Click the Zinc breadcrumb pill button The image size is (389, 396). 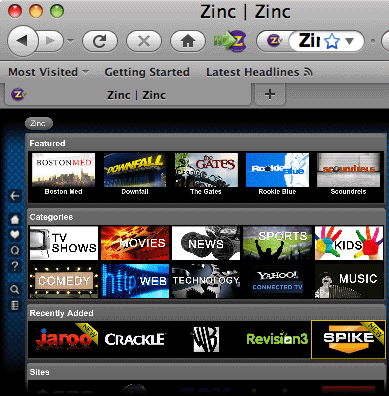pyautogui.click(x=39, y=123)
